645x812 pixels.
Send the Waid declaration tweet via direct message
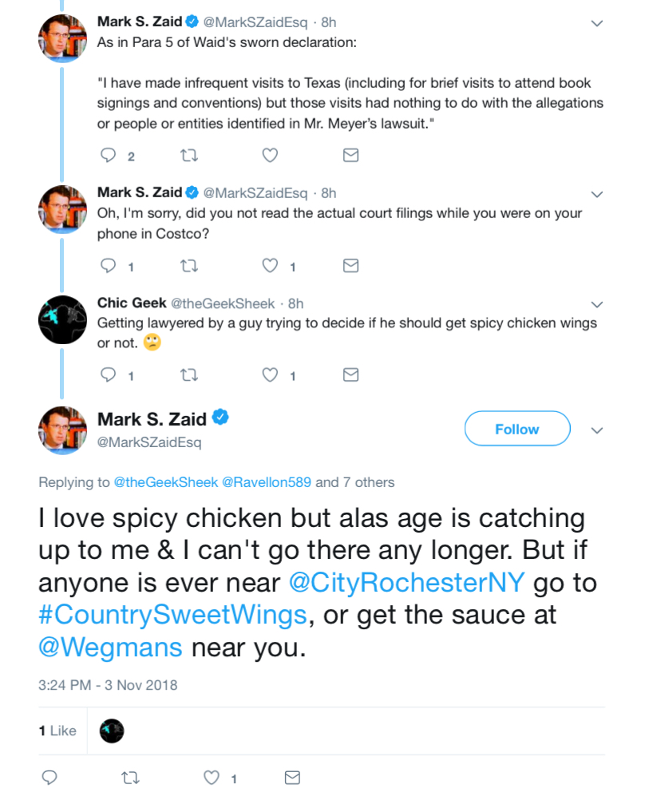pyautogui.click(x=351, y=155)
